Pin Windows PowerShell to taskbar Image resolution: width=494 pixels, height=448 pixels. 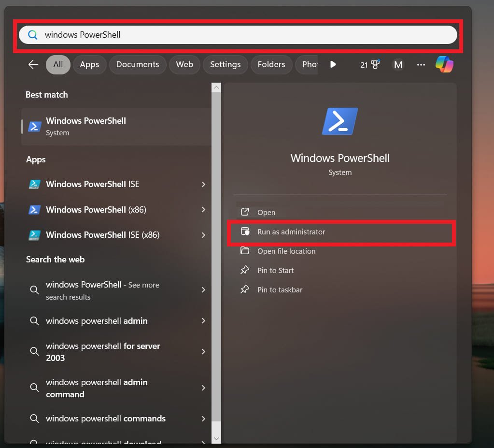[280, 289]
